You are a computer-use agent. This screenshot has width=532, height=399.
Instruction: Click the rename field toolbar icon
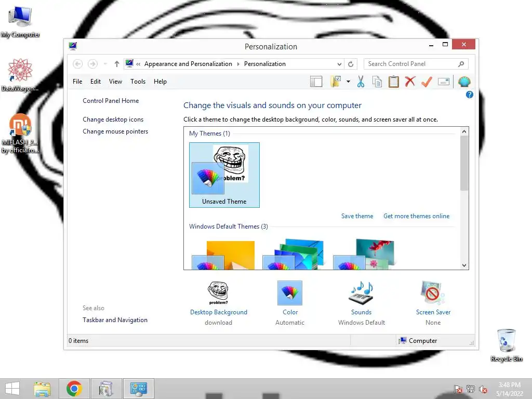(444, 82)
